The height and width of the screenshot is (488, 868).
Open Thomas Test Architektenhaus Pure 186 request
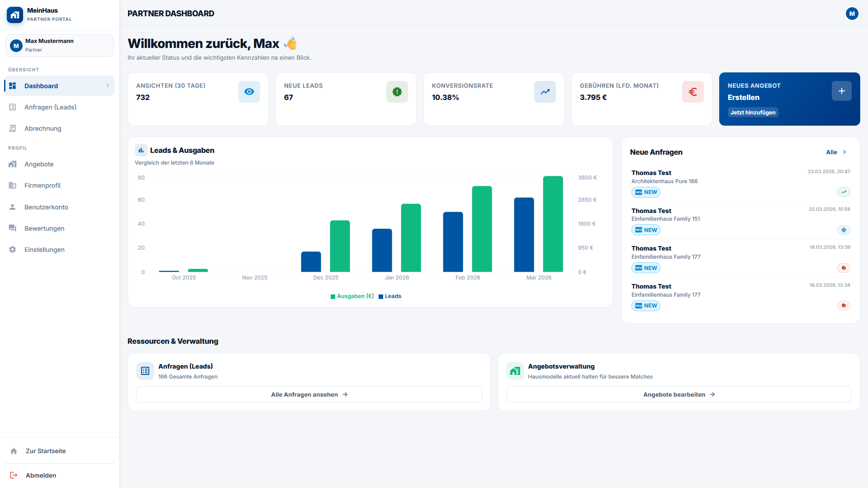click(664, 177)
